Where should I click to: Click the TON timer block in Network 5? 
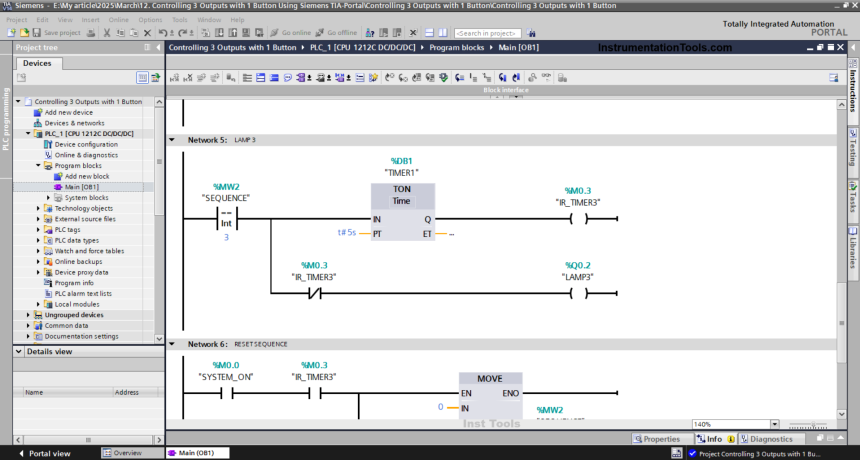(x=402, y=212)
